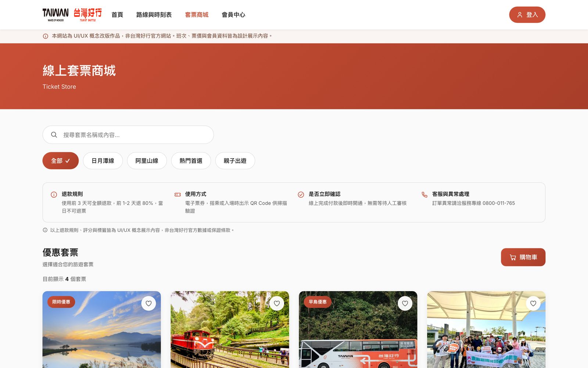Viewport: 588px width, 368px height.
Task: Go to 路線與時刻表 in navigation
Action: pyautogui.click(x=154, y=15)
